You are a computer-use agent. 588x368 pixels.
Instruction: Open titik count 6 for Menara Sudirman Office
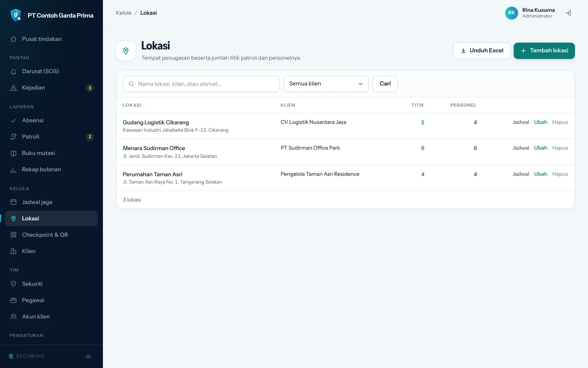(x=423, y=148)
